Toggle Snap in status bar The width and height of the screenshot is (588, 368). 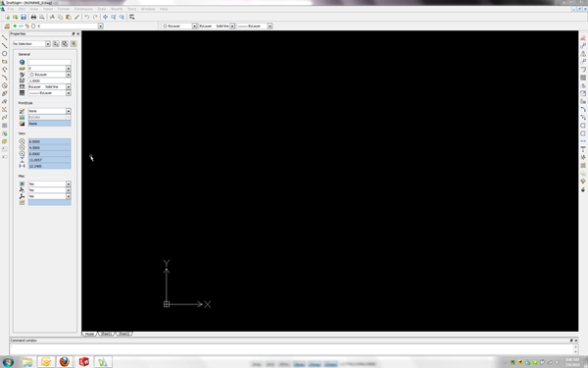[x=257, y=364]
